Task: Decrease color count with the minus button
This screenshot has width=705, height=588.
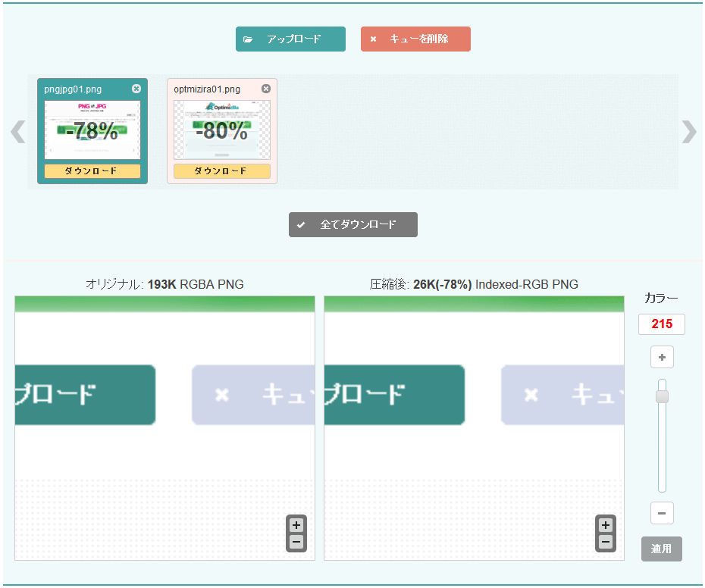Action: (662, 513)
